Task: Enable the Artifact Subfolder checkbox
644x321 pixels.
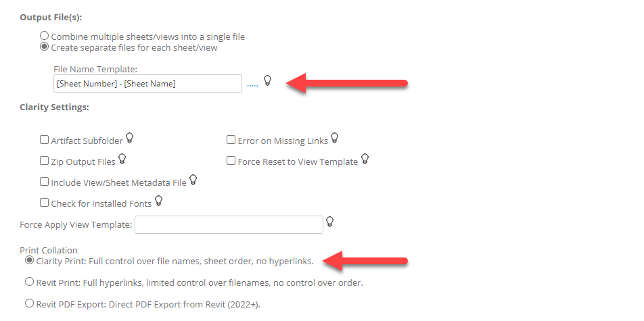Action: point(45,141)
